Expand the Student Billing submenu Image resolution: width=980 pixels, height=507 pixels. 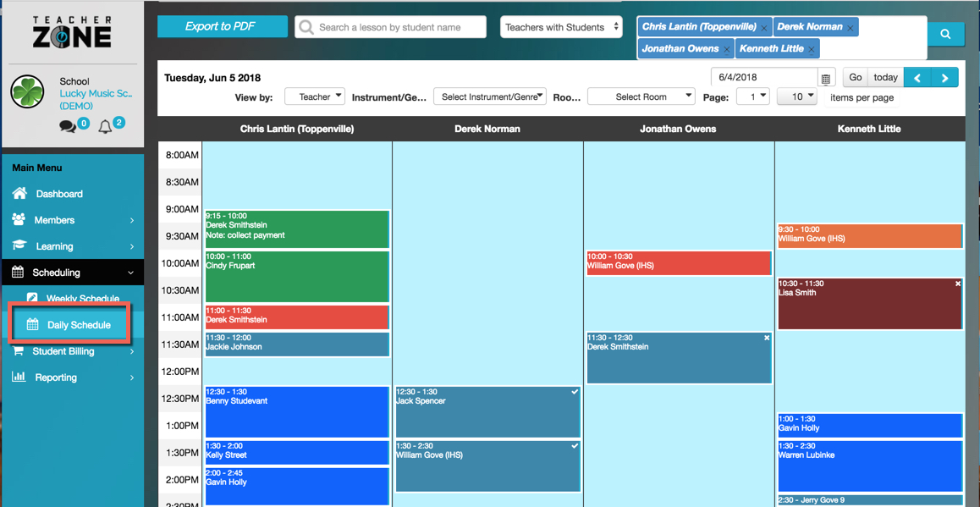(132, 351)
